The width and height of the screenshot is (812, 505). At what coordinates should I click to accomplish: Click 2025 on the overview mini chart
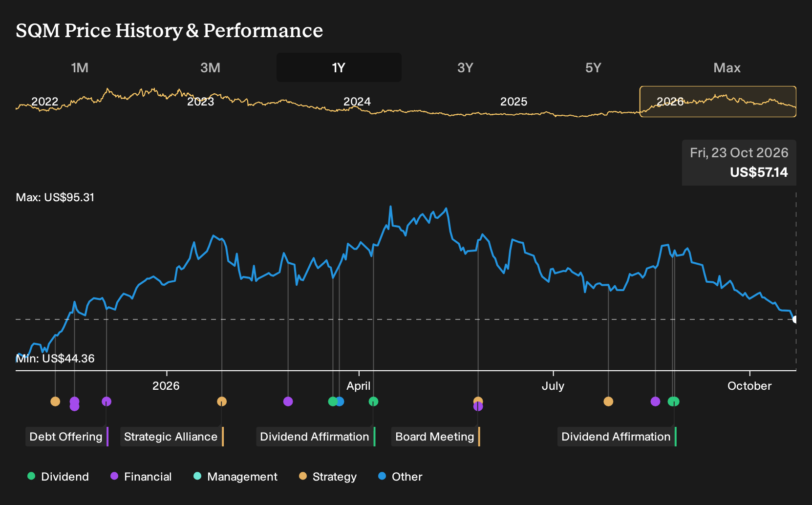514,102
